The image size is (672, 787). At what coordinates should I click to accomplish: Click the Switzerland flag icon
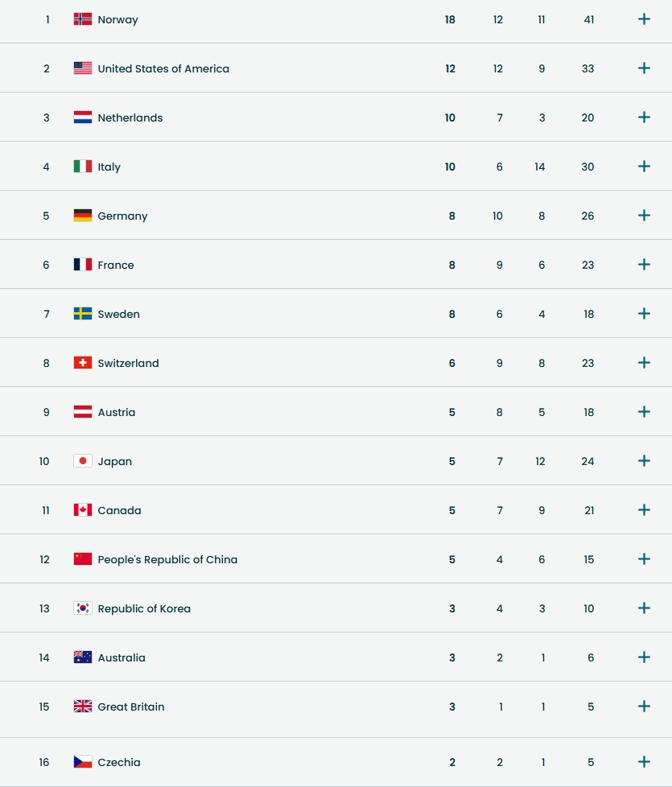83,363
